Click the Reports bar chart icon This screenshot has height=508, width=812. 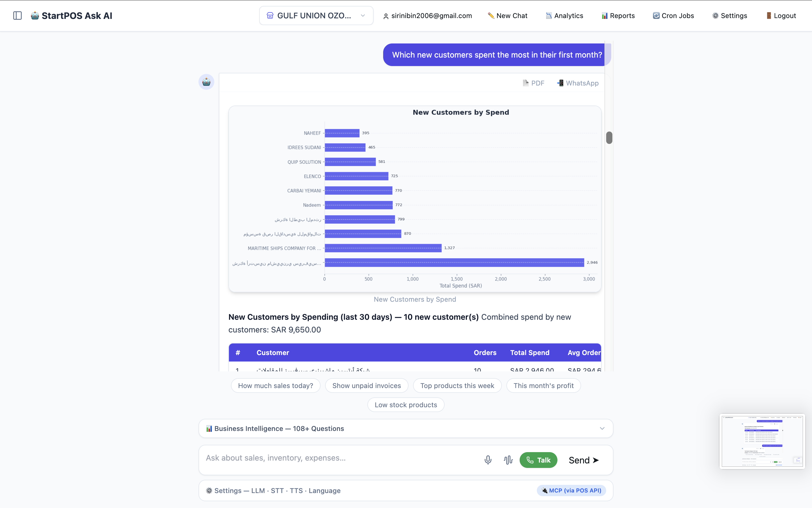click(x=605, y=16)
